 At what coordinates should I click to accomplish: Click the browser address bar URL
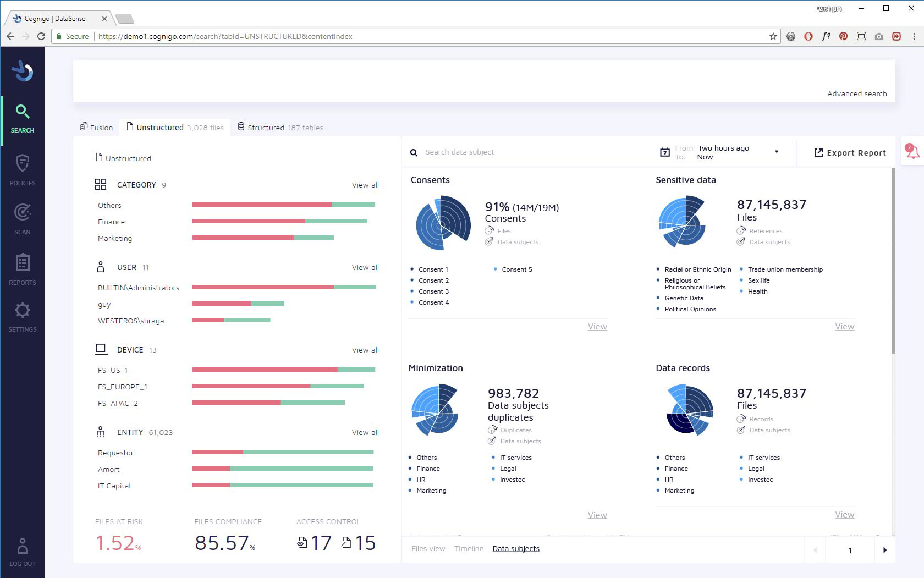pos(226,36)
